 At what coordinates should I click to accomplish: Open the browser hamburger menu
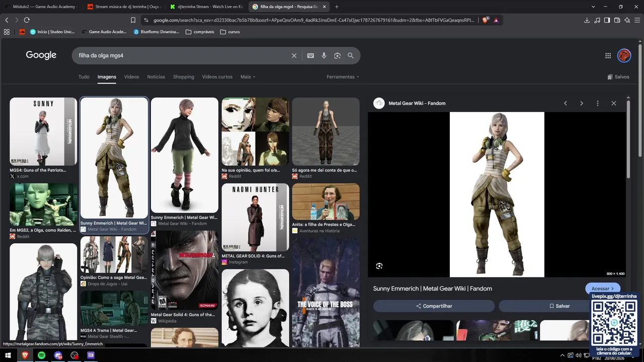coord(637,20)
